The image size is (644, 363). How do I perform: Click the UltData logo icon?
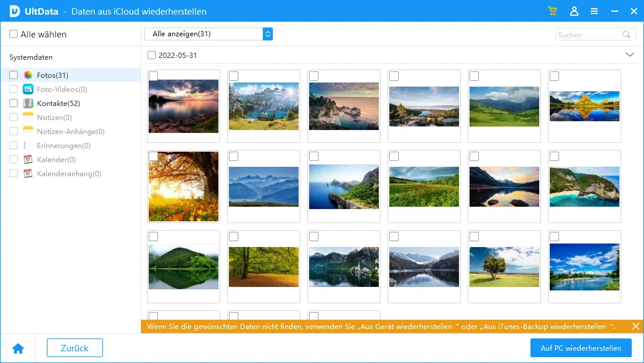pyautogui.click(x=15, y=11)
